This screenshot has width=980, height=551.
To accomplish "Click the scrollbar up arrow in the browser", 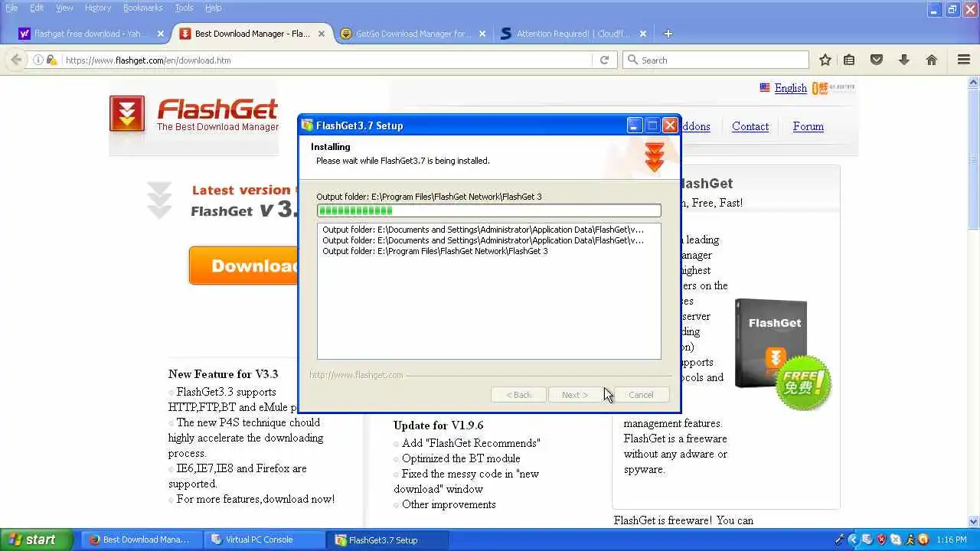I will pos(973,80).
